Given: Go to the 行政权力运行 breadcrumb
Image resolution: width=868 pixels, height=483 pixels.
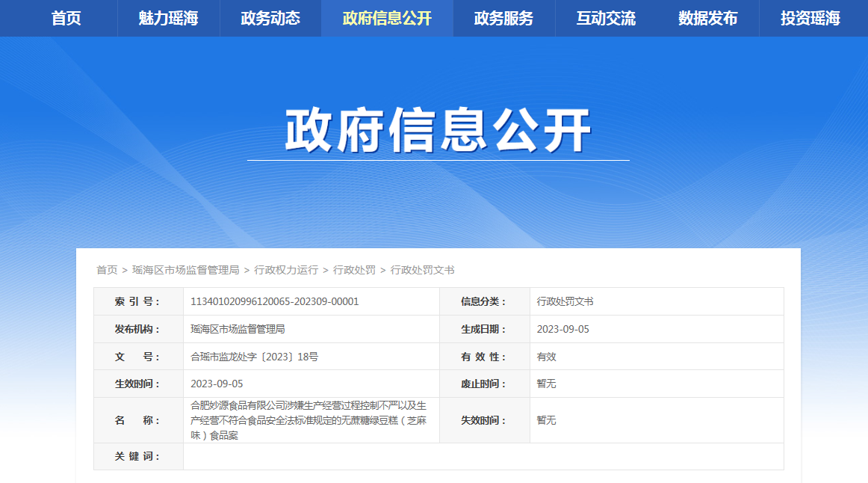Looking at the screenshot, I should (x=286, y=270).
